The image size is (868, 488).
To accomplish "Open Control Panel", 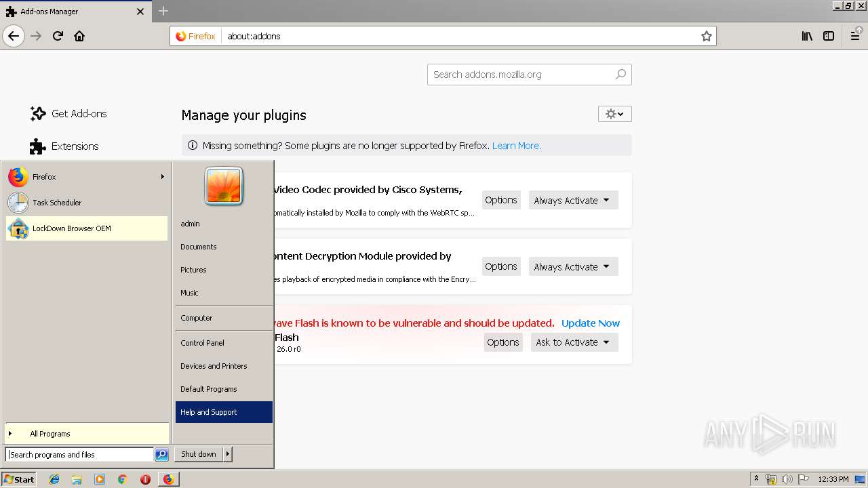I will click(224, 343).
